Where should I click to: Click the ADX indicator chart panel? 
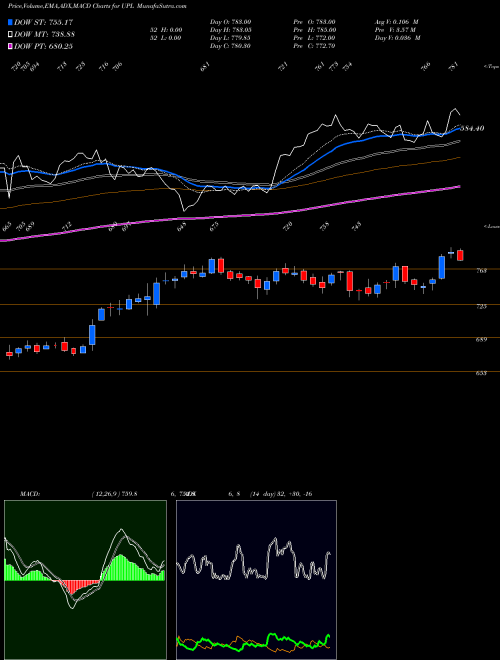256,580
